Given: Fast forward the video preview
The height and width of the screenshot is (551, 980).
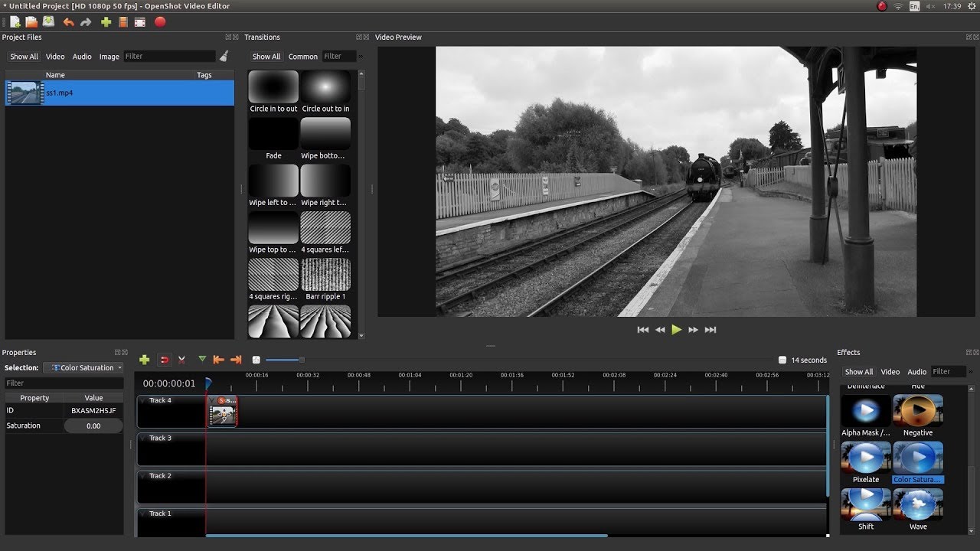Looking at the screenshot, I should [694, 330].
